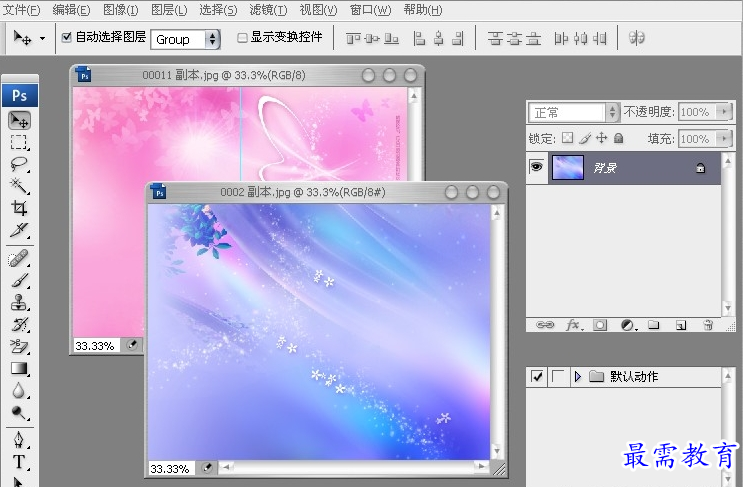Add a layer mask
This screenshot has height=487, width=745.
[600, 325]
